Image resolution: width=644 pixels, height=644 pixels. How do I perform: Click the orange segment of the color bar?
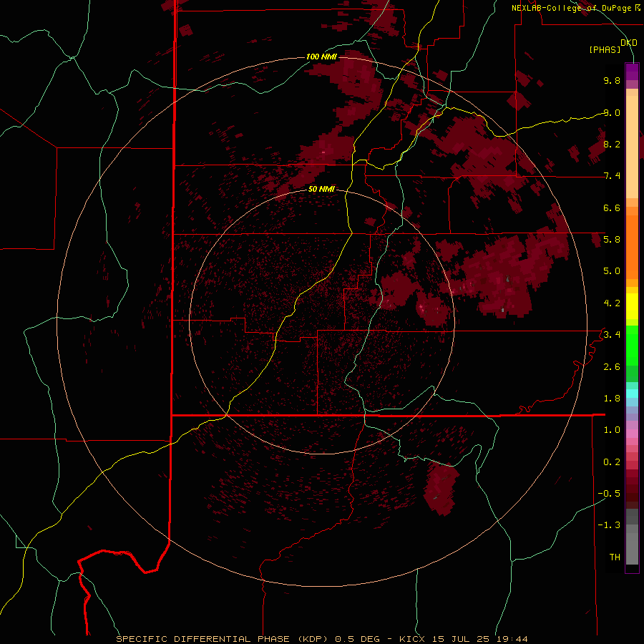[632, 248]
